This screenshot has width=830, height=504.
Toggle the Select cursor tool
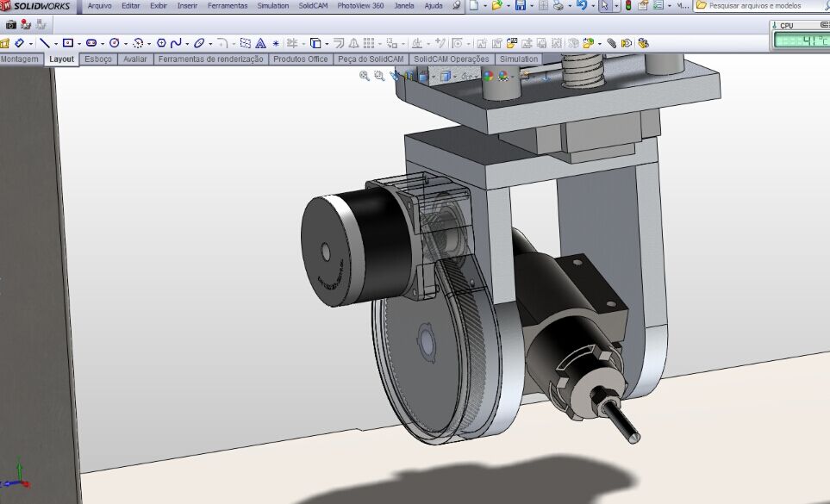604,6
